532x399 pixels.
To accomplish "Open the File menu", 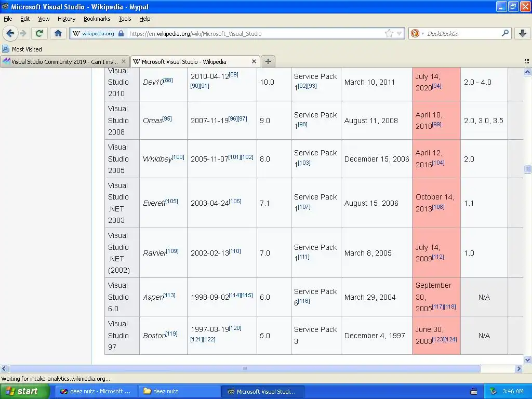I will pyautogui.click(x=8, y=19).
